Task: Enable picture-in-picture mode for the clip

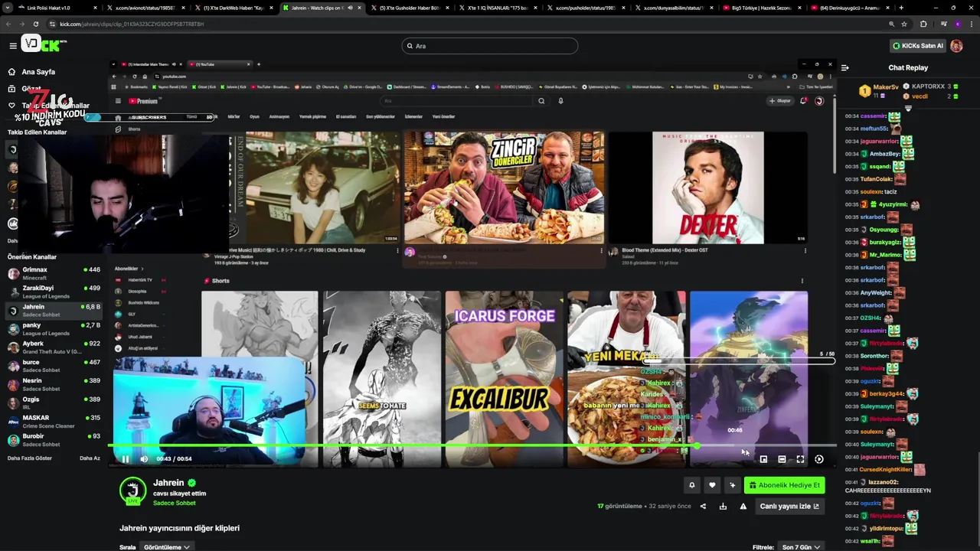Action: point(763,459)
